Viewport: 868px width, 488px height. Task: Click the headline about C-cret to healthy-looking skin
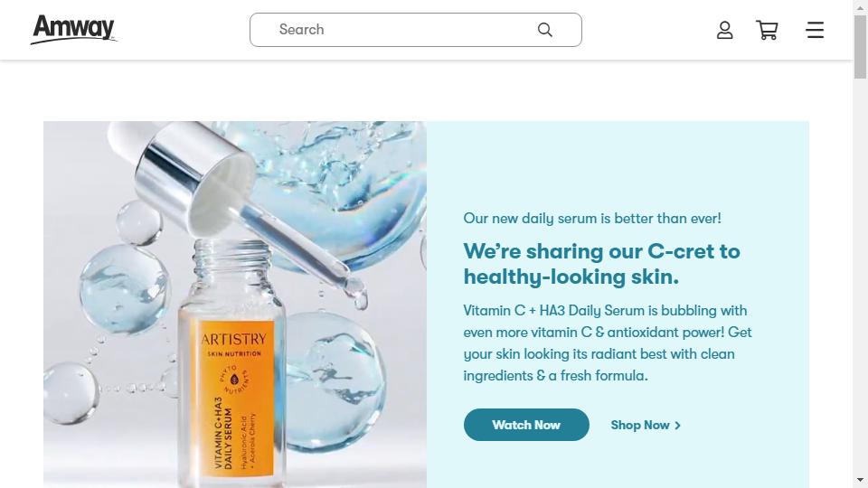click(602, 264)
